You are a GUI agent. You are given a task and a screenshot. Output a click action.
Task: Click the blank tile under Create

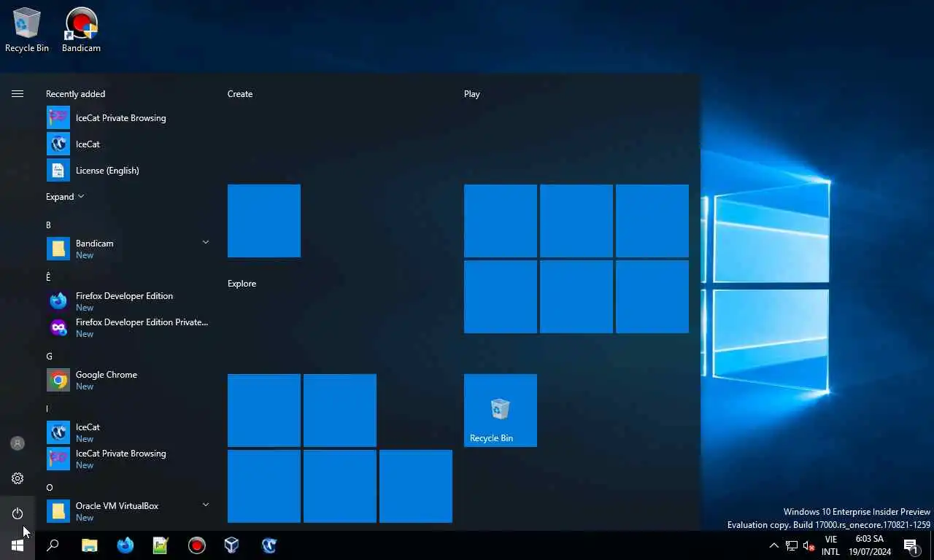(264, 221)
